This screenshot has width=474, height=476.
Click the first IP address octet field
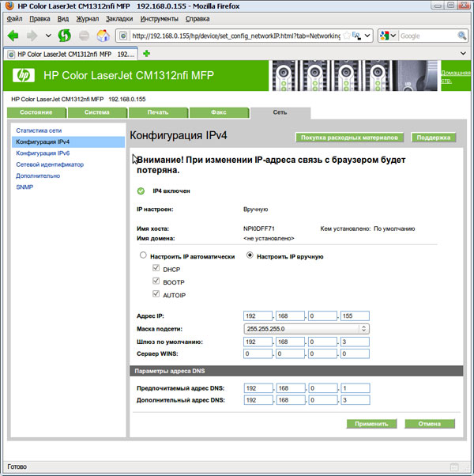click(x=258, y=315)
